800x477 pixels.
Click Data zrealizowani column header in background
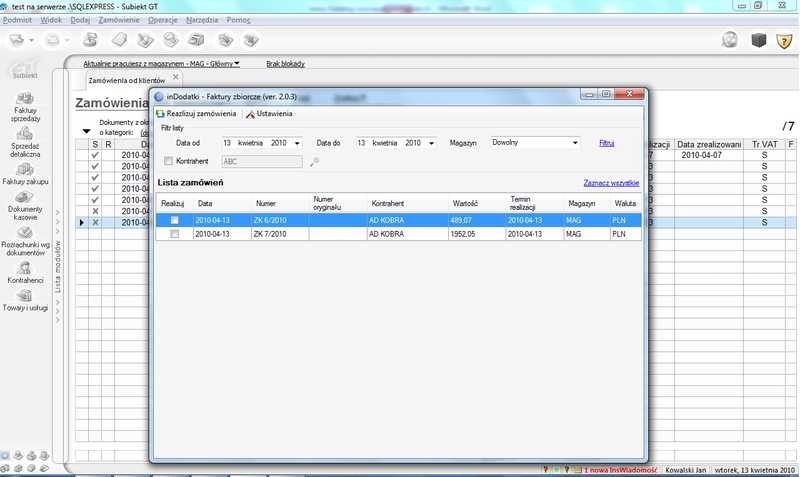coord(709,144)
